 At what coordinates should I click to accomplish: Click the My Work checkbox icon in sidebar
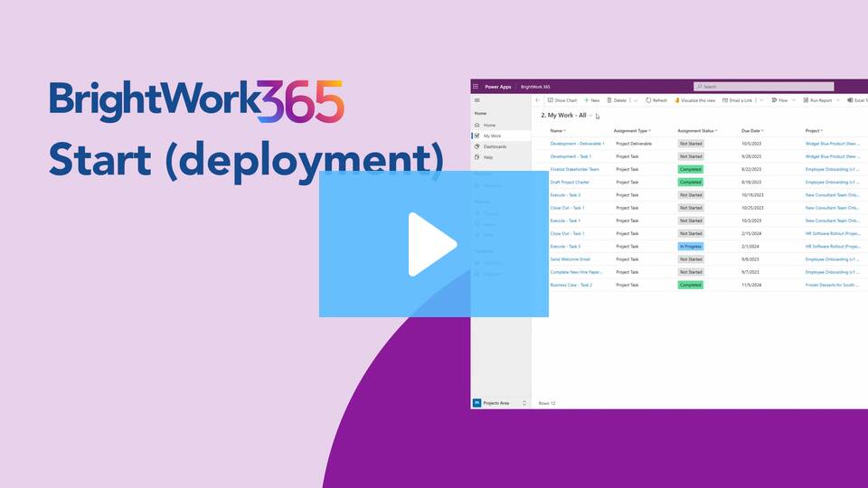pyautogui.click(x=477, y=136)
